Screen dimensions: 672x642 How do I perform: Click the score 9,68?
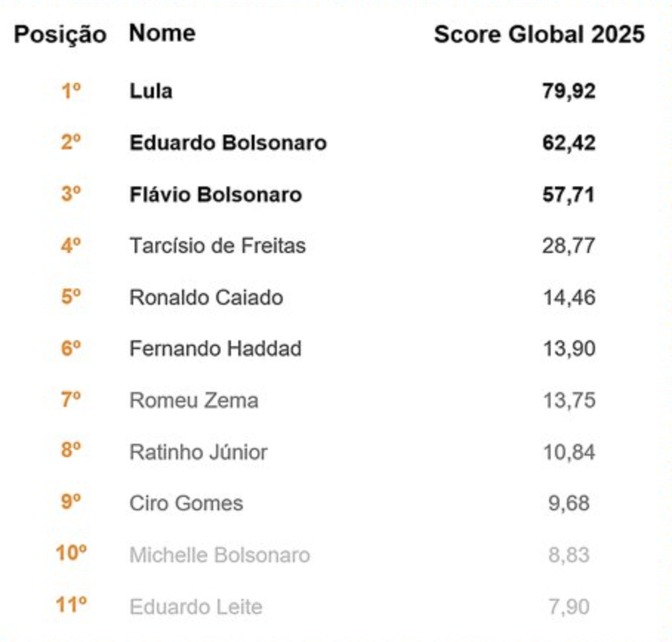568,504
